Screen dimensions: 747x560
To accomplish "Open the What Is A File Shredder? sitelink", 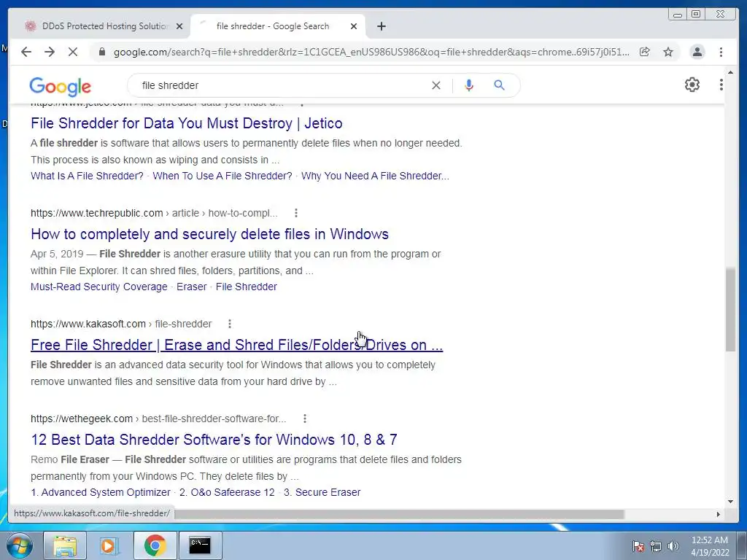I will point(87,176).
